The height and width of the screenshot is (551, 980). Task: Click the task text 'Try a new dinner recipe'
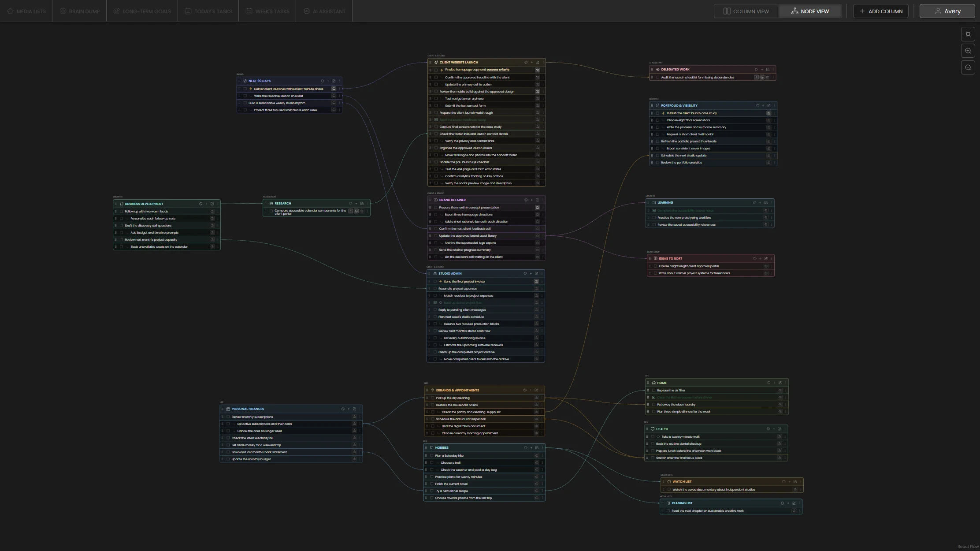451,491
